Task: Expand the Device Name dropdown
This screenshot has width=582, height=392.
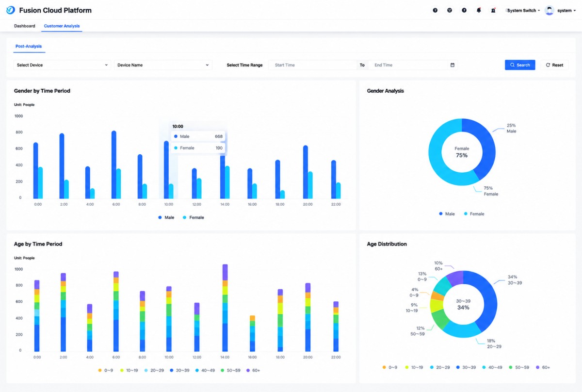Action: [x=163, y=65]
